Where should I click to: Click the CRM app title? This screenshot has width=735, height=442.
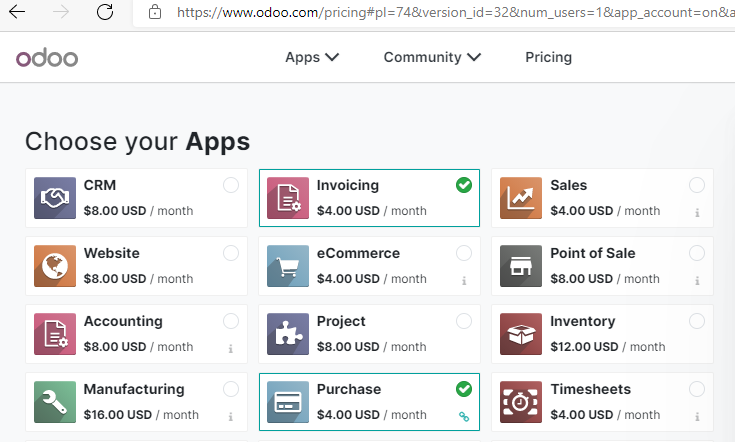coord(100,185)
